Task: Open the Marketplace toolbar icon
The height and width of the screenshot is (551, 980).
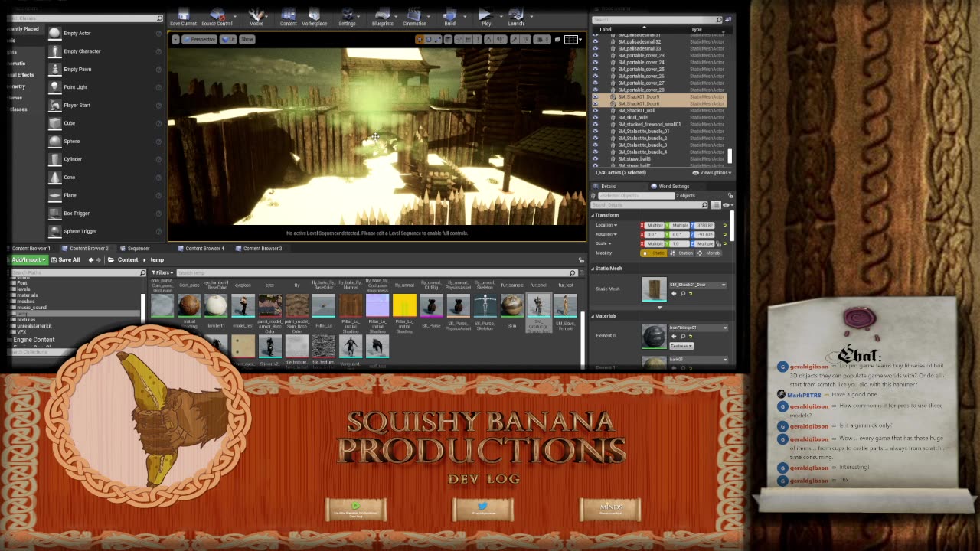Action: 314,15
